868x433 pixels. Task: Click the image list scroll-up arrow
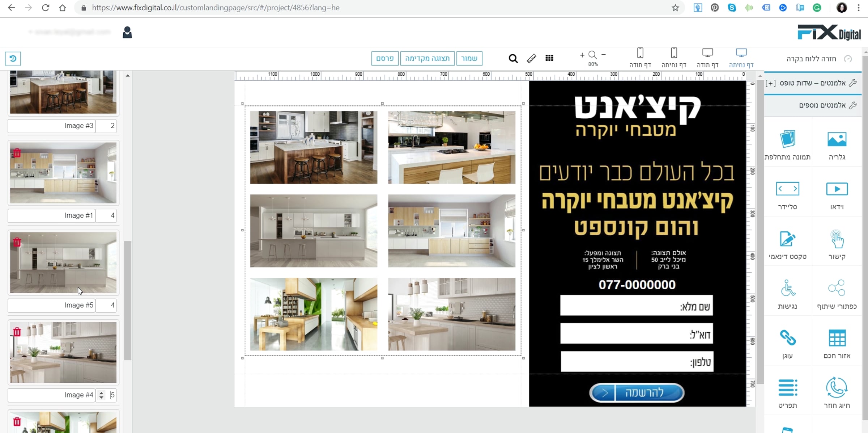coord(128,76)
